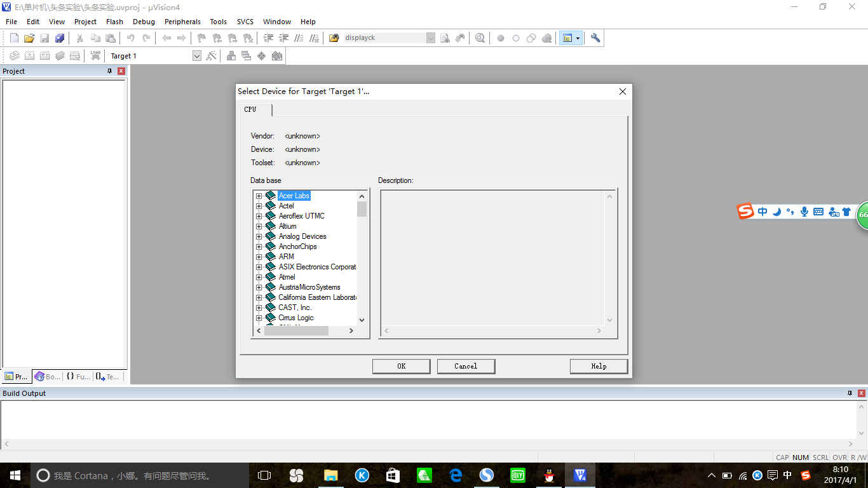The height and width of the screenshot is (488, 868).
Task: Click the Translate current file icon
Action: pyautogui.click(x=14, y=56)
